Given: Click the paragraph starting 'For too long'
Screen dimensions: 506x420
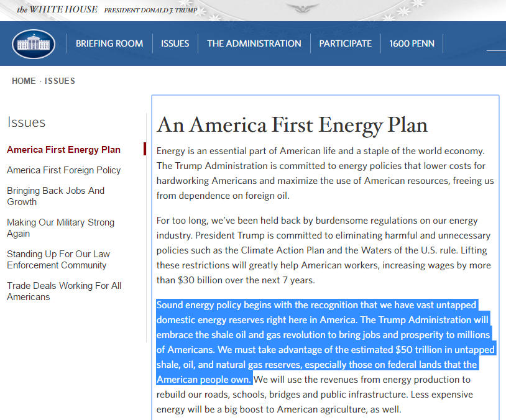Looking at the screenshot, I should click(324, 250).
